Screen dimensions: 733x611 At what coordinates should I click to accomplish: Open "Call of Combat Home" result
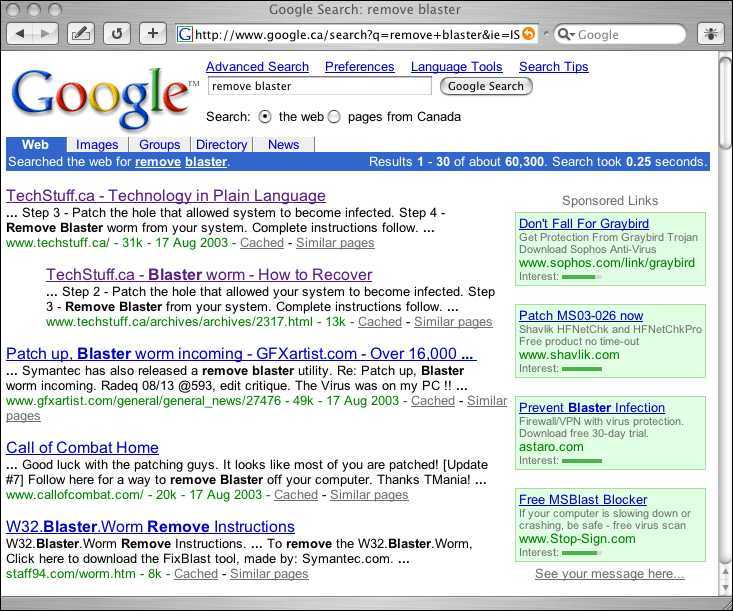tap(82, 447)
